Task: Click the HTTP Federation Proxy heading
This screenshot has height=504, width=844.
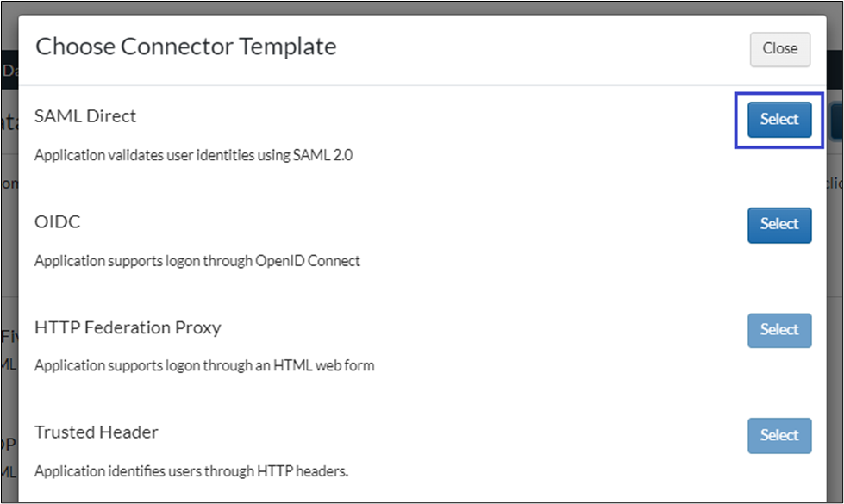Action: pyautogui.click(x=128, y=328)
